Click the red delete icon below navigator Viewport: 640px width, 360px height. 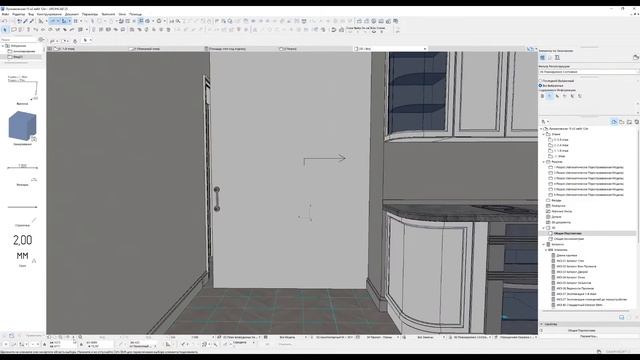[636, 317]
